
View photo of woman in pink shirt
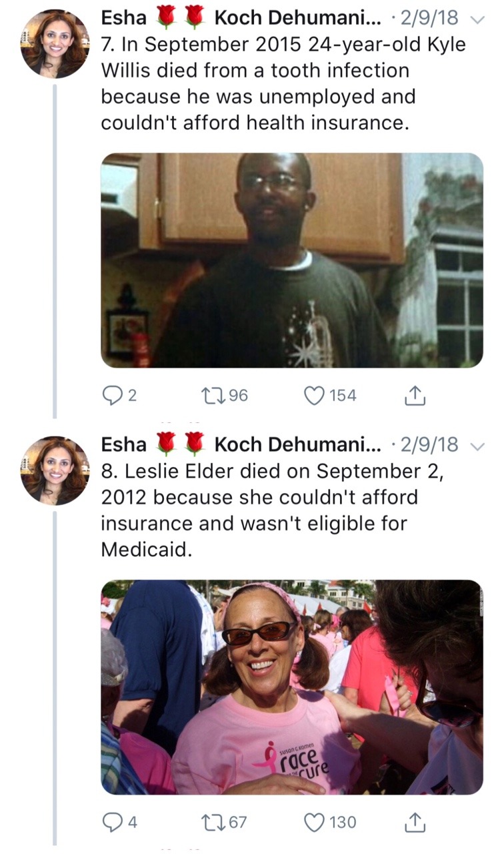tap(292, 687)
